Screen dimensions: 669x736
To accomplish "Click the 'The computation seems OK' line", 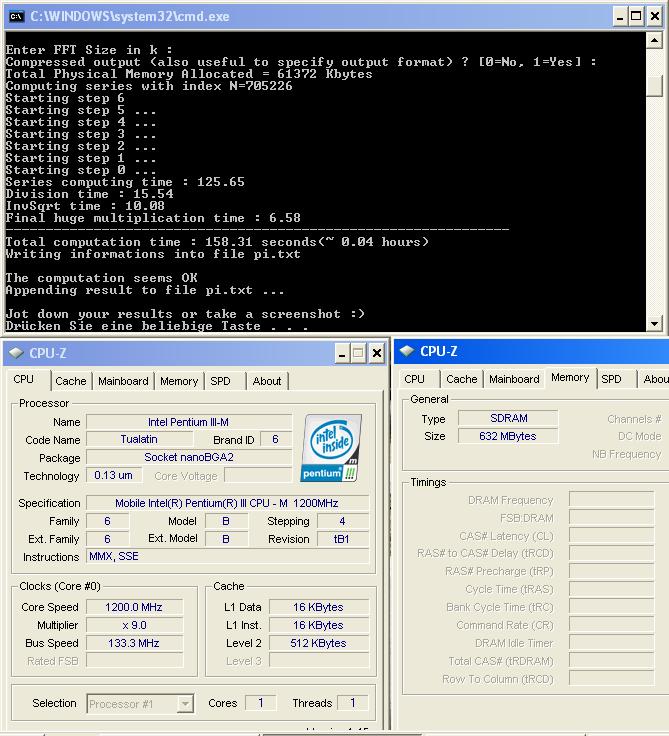I will pyautogui.click(x=101, y=278).
